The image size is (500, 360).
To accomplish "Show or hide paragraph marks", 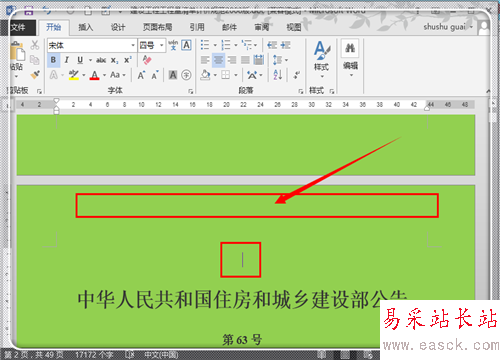I will pyautogui.click(x=296, y=75).
